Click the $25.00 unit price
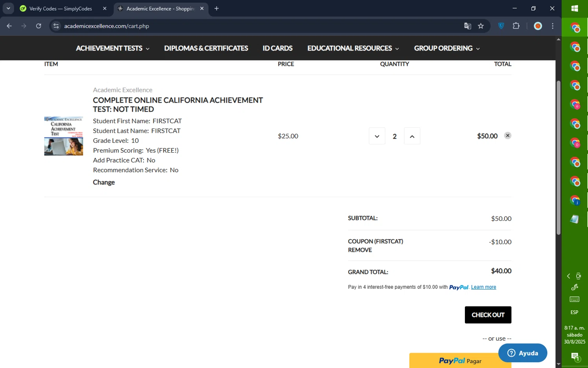The height and width of the screenshot is (368, 588). point(288,136)
